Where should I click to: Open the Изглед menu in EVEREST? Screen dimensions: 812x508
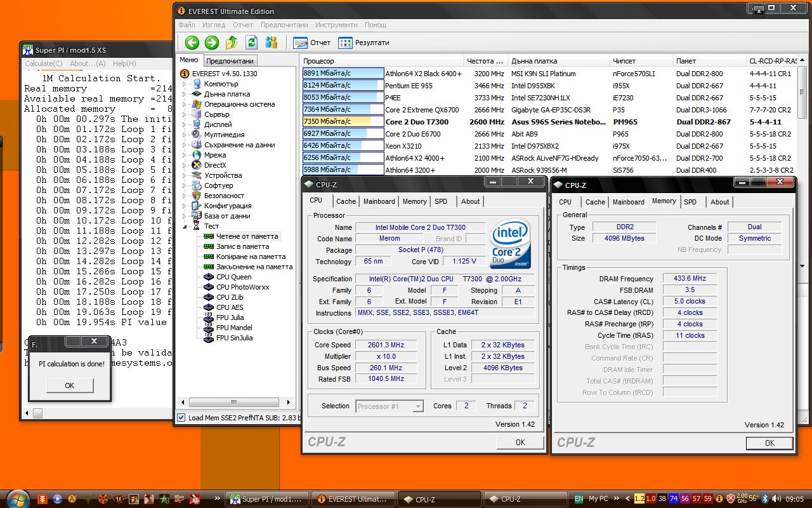214,25
